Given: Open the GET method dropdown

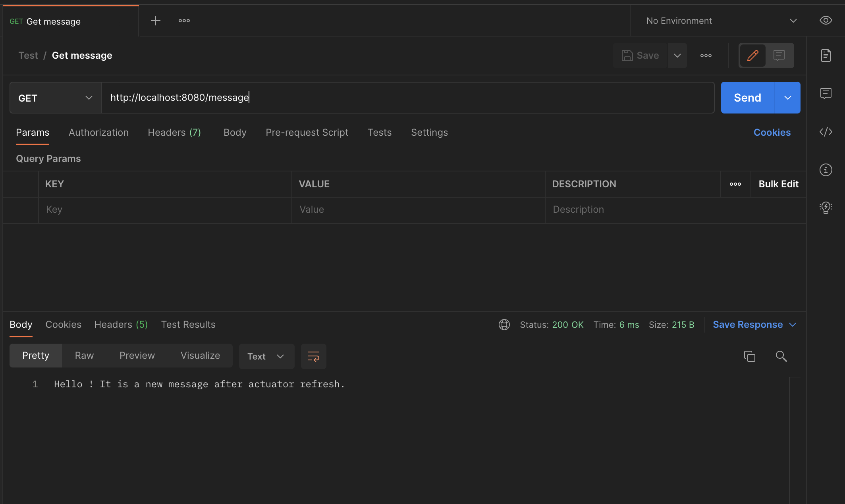Looking at the screenshot, I should (x=54, y=98).
